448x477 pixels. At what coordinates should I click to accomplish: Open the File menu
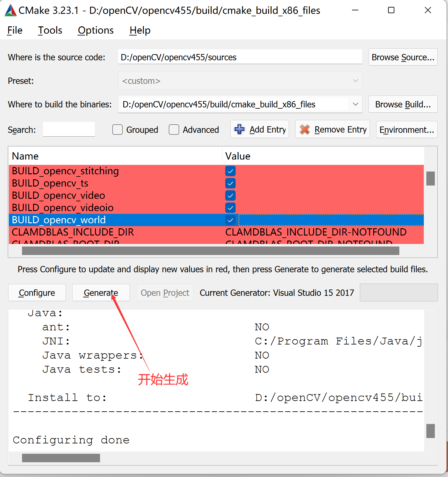pos(15,30)
